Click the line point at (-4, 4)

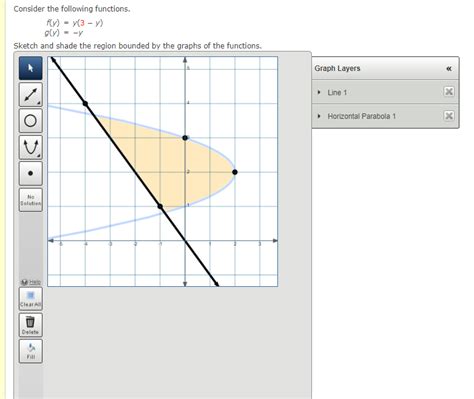point(85,104)
